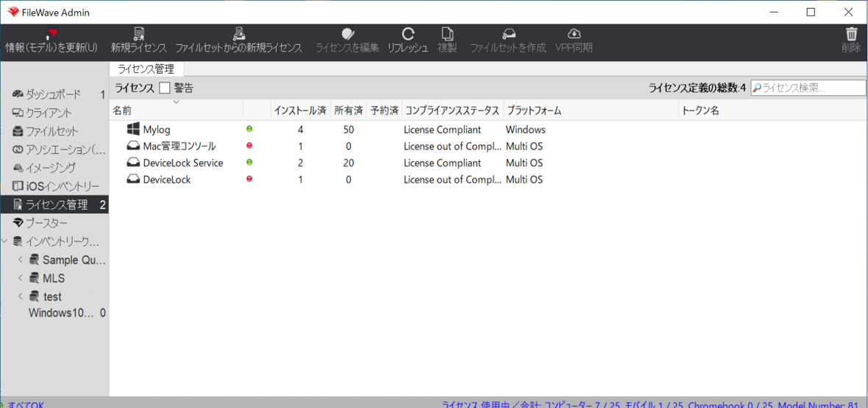Open ダッシュボード in the sidebar
Viewport: 868px width, 408px height.
54,95
